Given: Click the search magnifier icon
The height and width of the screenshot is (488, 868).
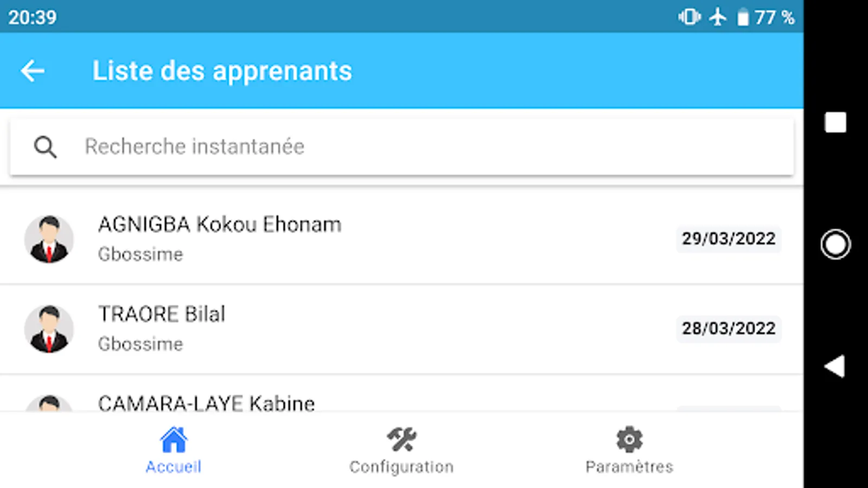Looking at the screenshot, I should click(x=45, y=147).
